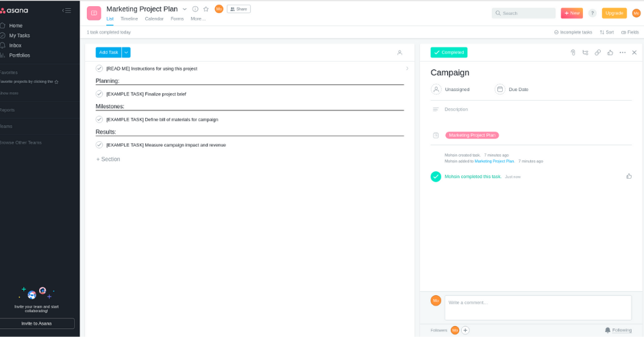
Task: Open the three-dot more actions menu
Action: click(x=622, y=53)
